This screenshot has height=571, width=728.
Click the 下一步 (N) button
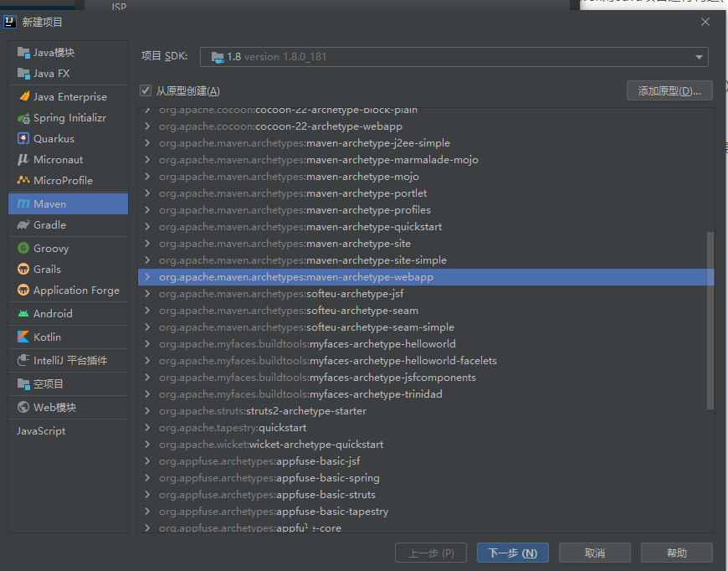[x=513, y=553]
